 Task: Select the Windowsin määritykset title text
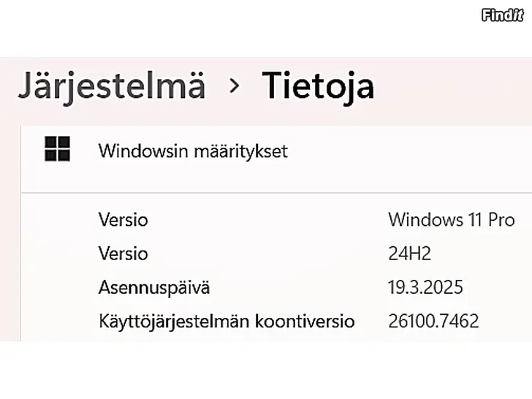193,151
